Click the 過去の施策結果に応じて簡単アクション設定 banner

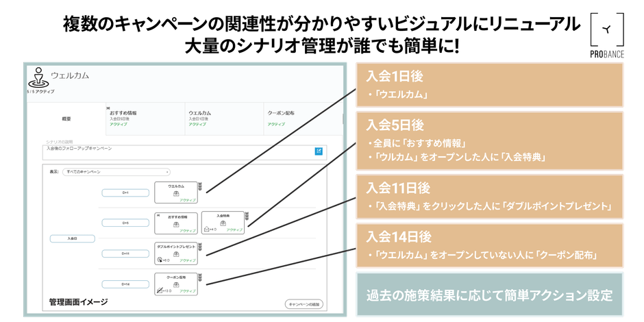pyautogui.click(x=490, y=295)
